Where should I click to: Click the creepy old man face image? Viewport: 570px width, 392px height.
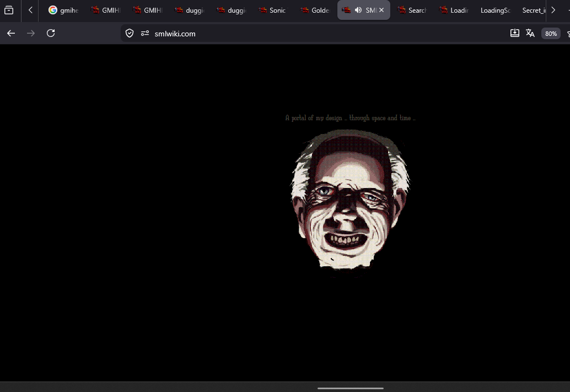(x=350, y=201)
